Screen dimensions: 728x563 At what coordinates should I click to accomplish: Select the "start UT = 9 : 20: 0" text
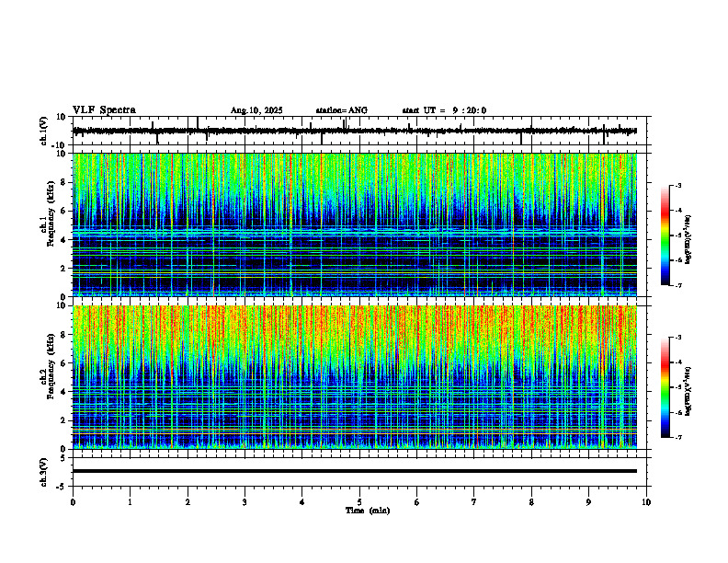(x=444, y=110)
